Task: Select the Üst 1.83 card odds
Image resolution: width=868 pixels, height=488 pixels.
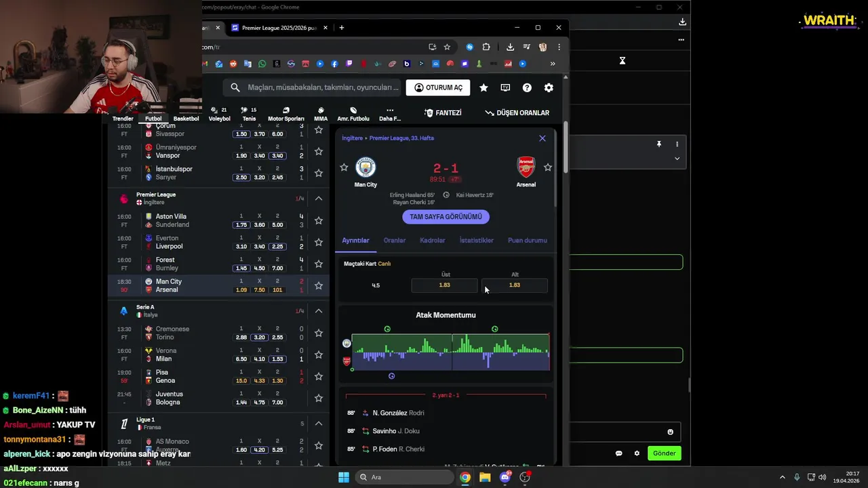Action: point(444,285)
